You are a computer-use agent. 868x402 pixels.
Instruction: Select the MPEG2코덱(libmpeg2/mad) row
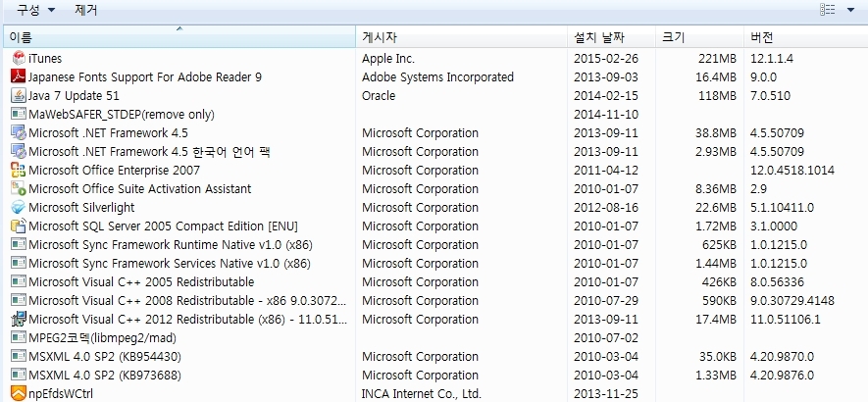[102, 337]
